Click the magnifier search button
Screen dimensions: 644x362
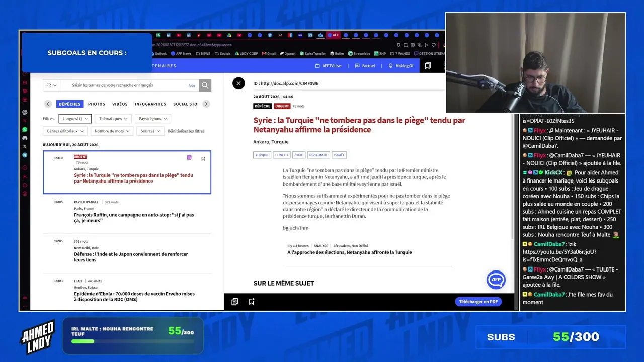(x=205, y=85)
